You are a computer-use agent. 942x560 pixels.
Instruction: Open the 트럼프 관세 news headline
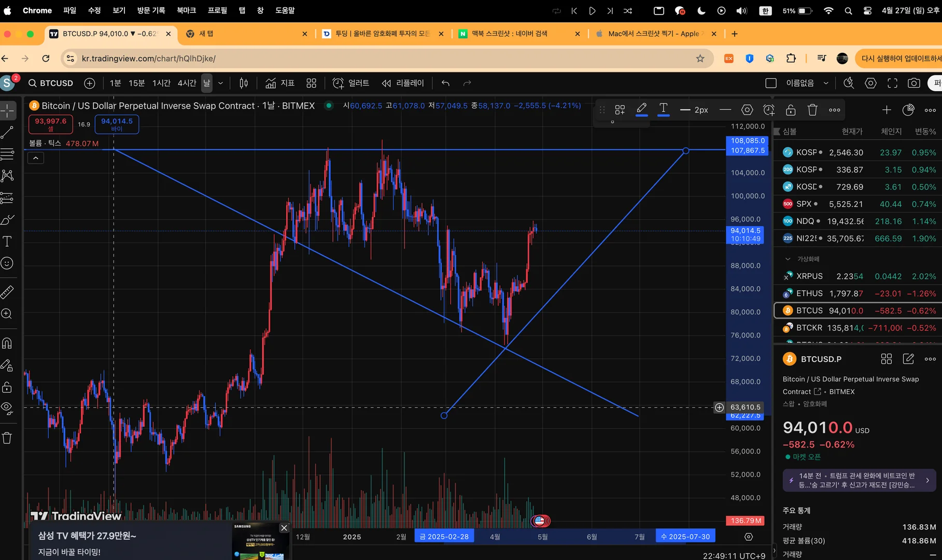[x=859, y=480]
